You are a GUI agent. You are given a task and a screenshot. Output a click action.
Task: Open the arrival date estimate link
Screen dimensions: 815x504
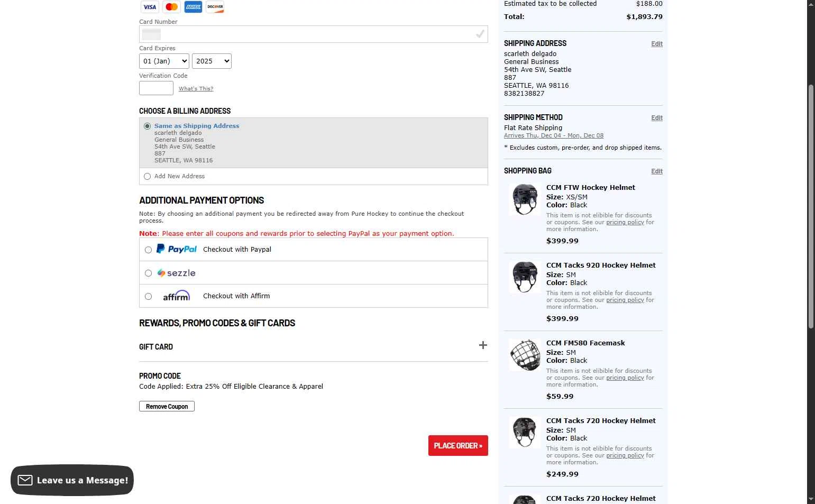(554, 135)
